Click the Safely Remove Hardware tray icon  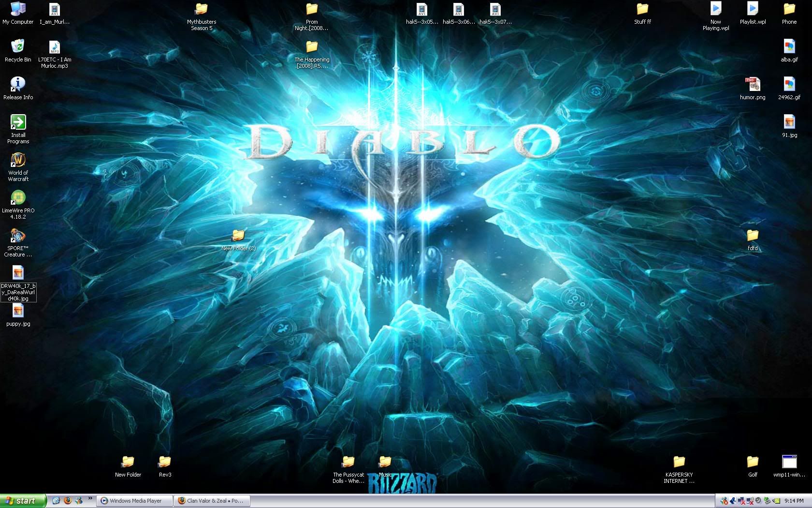point(767,501)
